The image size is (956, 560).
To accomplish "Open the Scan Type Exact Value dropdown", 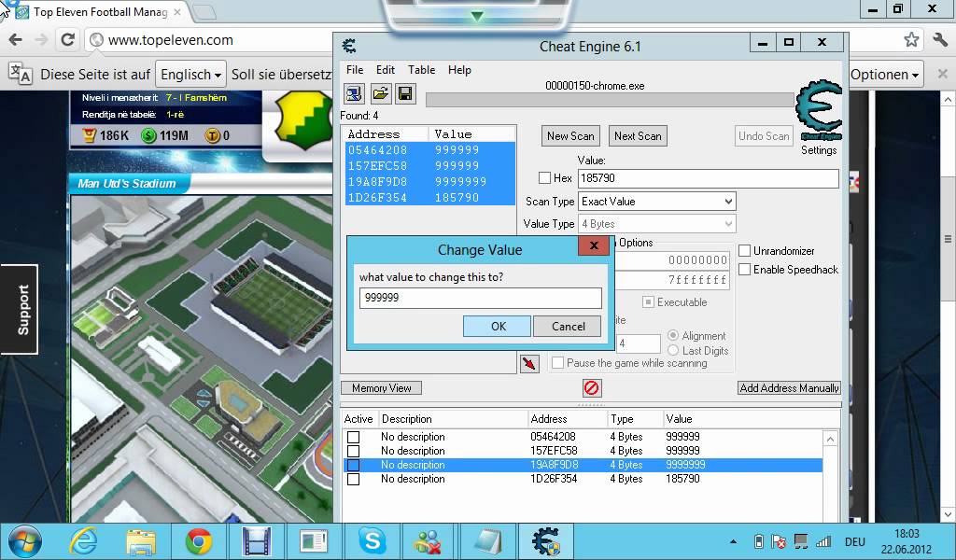I will click(x=656, y=201).
